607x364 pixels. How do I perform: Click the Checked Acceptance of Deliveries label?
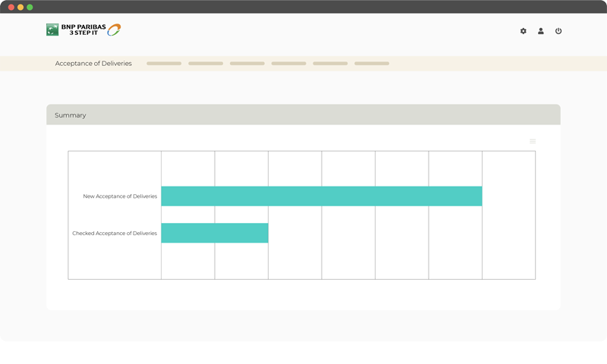pyautogui.click(x=115, y=234)
